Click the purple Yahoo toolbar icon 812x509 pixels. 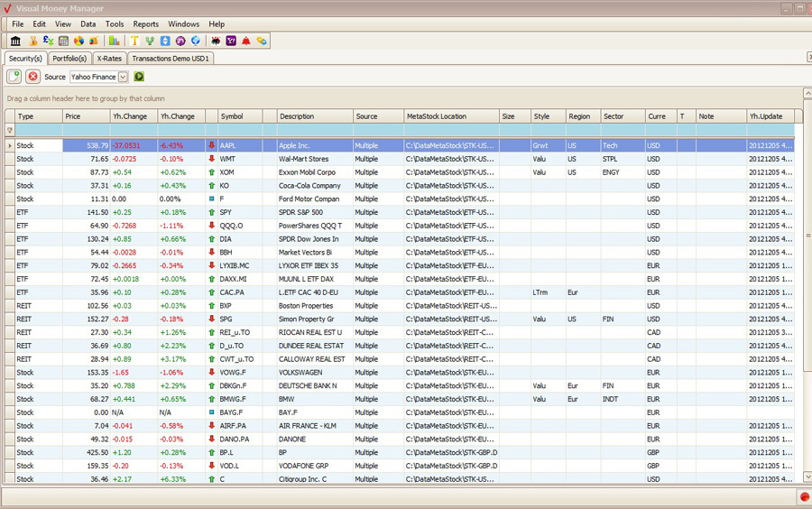[231, 41]
